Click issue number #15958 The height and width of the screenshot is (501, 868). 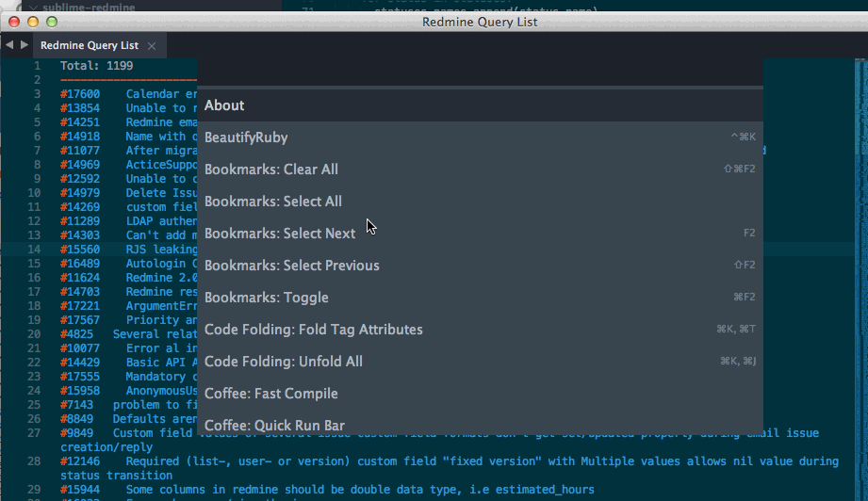pos(80,391)
